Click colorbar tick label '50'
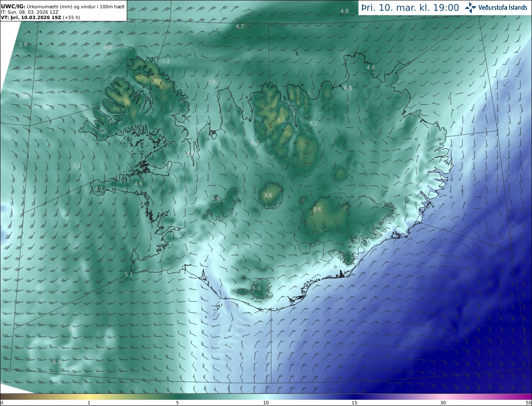 pyautogui.click(x=528, y=403)
